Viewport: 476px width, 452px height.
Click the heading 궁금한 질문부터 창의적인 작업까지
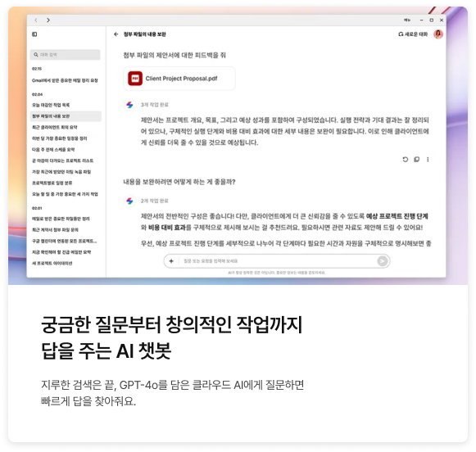click(x=172, y=324)
